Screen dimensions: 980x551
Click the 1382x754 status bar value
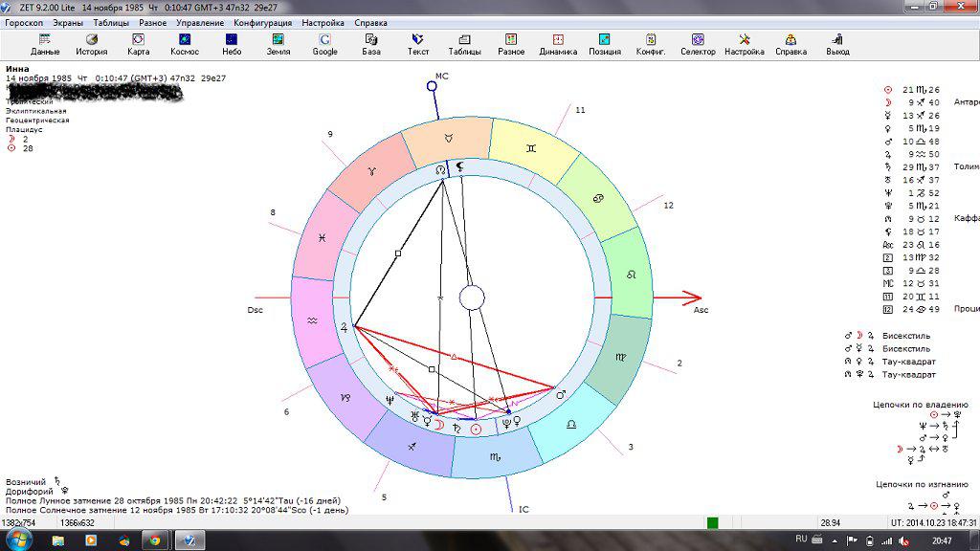(19, 523)
